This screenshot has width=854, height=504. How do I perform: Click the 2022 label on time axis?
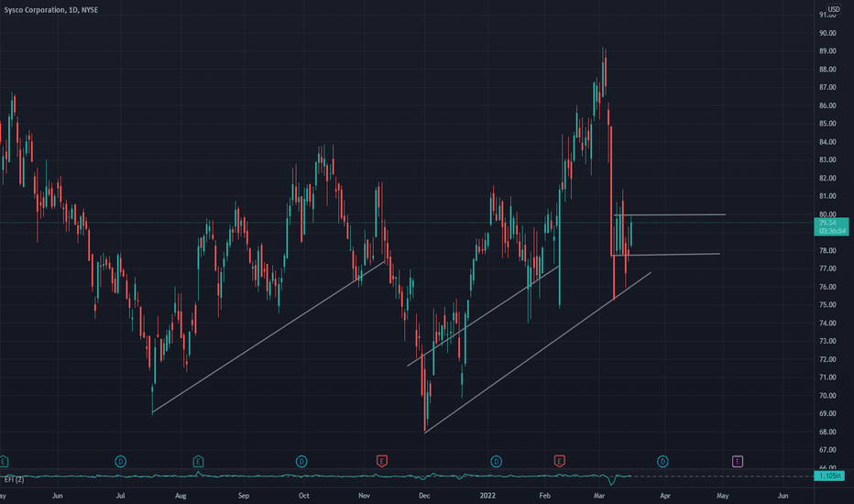click(487, 496)
